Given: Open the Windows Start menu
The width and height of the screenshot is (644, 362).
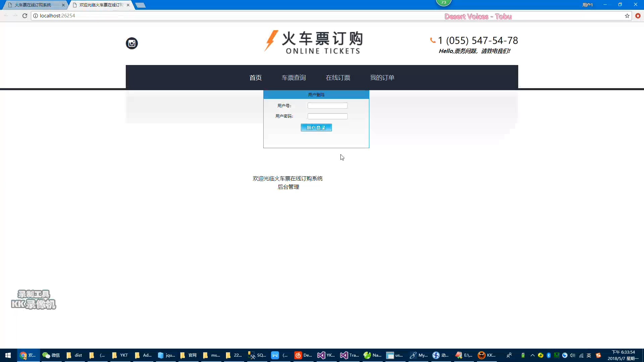Looking at the screenshot, I should coord(8,355).
